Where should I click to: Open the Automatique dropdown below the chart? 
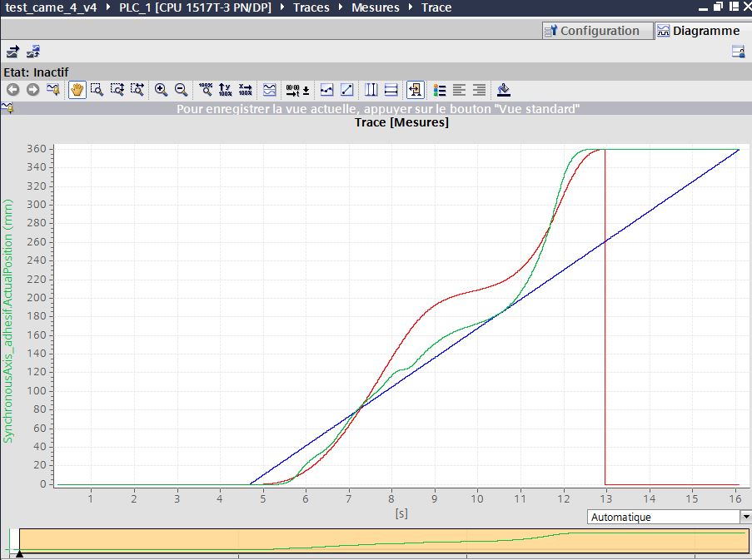tap(745, 517)
